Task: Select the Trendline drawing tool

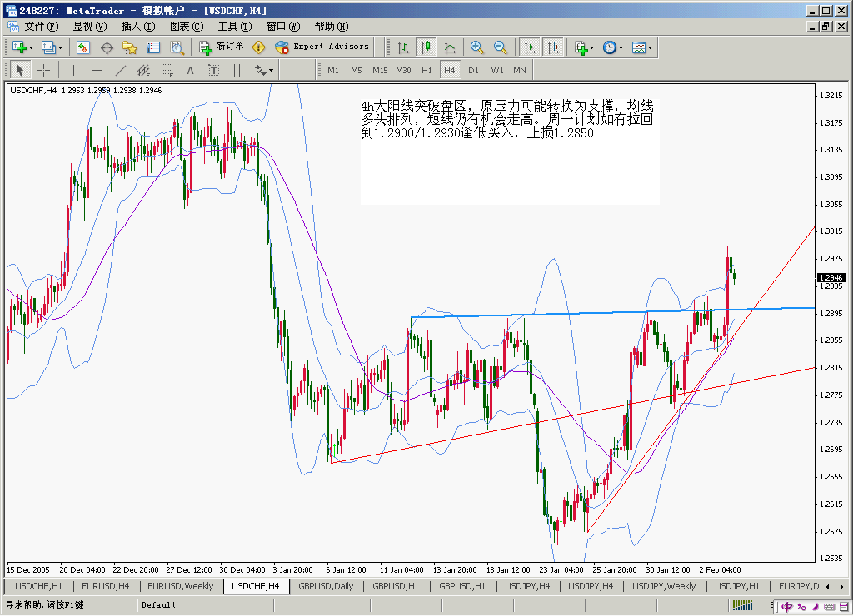Action: tap(120, 70)
